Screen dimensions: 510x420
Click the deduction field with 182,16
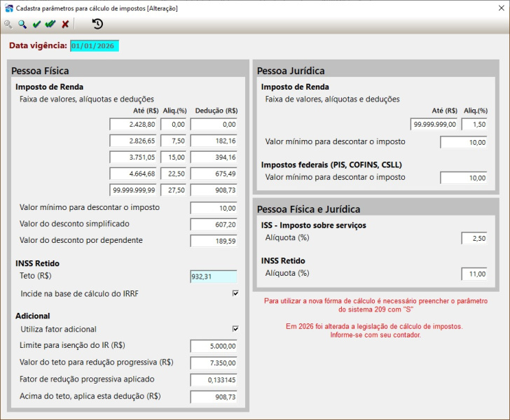coord(214,141)
